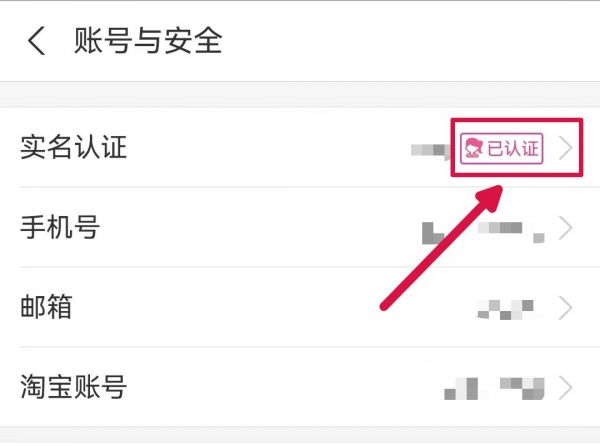Tap the blurred real name beside the badge
This screenshot has width=600, height=446.
coord(429,150)
